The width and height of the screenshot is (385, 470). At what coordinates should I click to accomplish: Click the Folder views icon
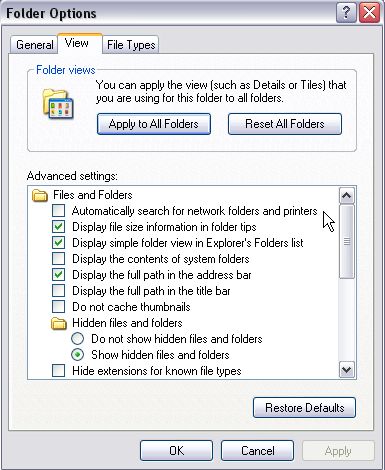(x=58, y=104)
